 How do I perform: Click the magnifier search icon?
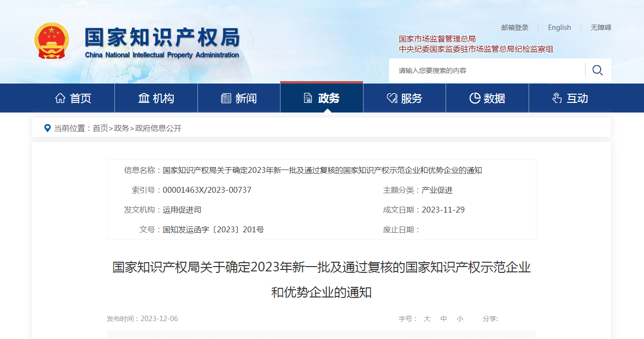[597, 71]
